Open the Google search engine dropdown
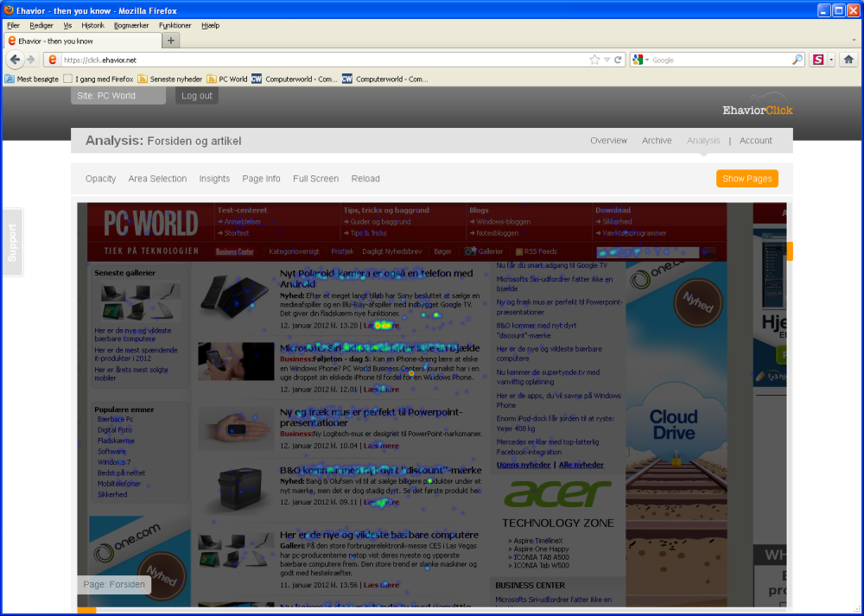The height and width of the screenshot is (616, 864). coord(640,60)
